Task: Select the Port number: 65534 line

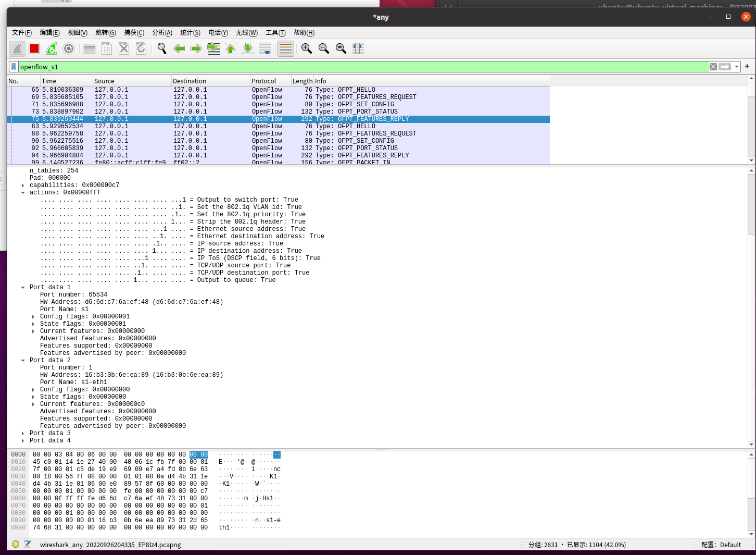Action: click(x=73, y=294)
